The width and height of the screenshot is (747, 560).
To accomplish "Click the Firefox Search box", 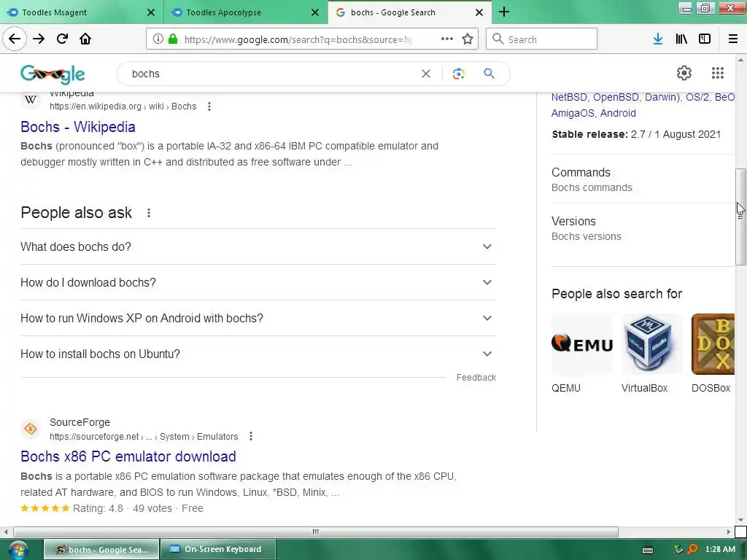I will (x=542, y=39).
